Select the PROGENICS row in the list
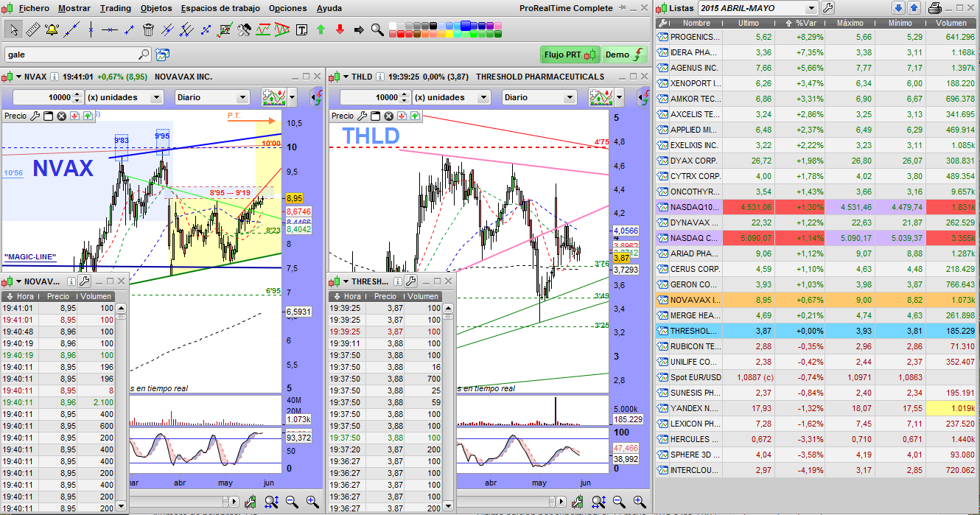Image resolution: width=980 pixels, height=515 pixels. click(816, 37)
